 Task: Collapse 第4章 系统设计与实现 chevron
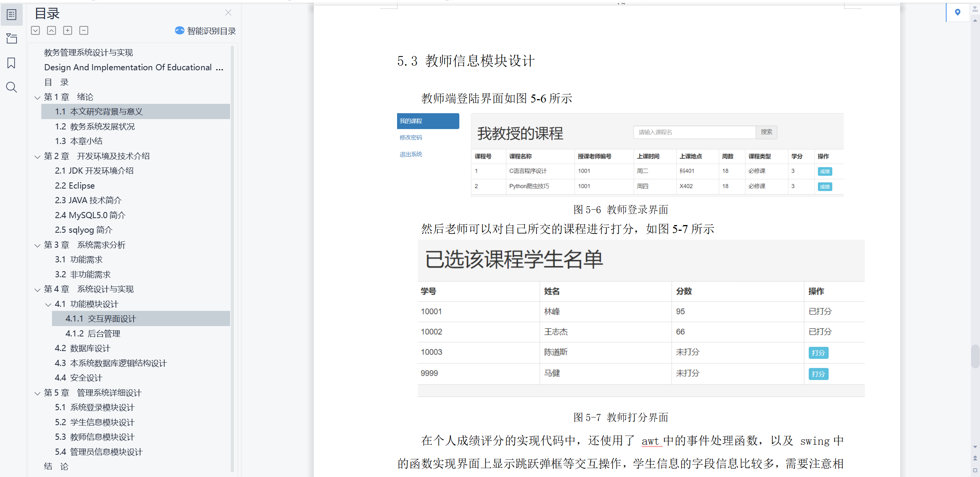[x=37, y=290]
